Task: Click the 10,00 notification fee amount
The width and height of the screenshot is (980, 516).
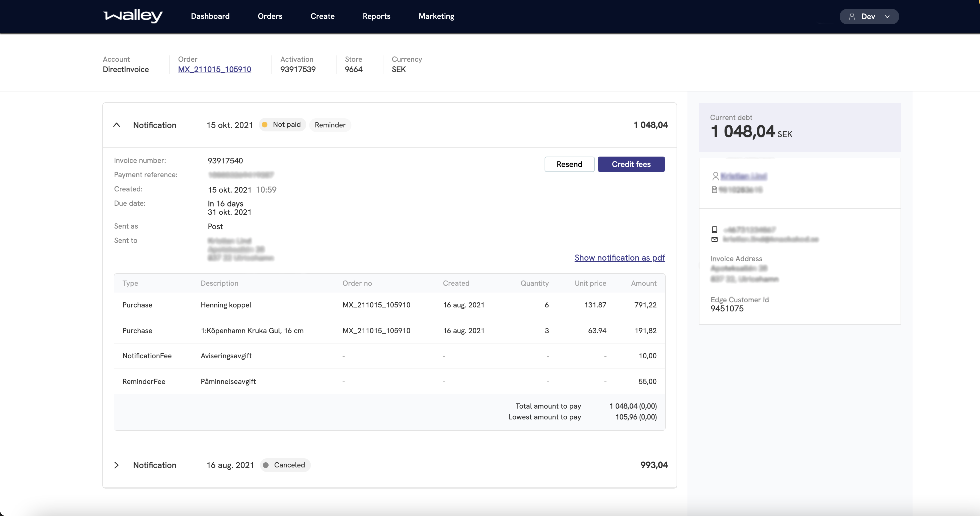Action: 647,356
